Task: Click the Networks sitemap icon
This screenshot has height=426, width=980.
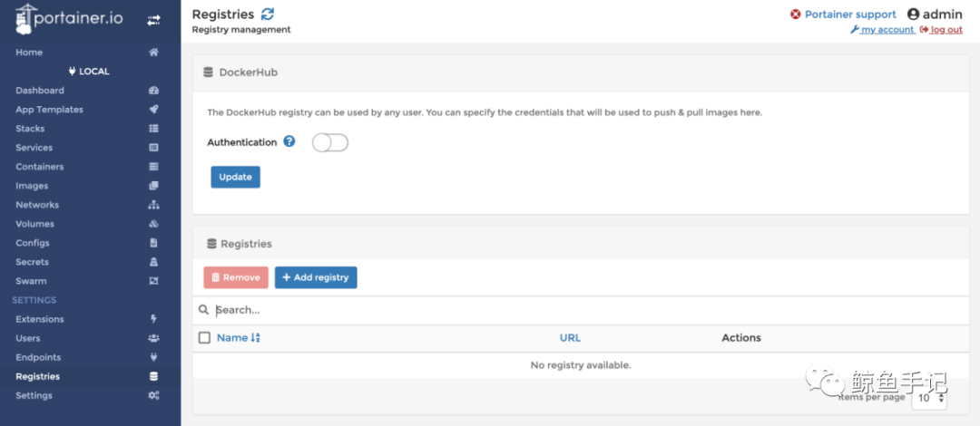Action: (153, 205)
